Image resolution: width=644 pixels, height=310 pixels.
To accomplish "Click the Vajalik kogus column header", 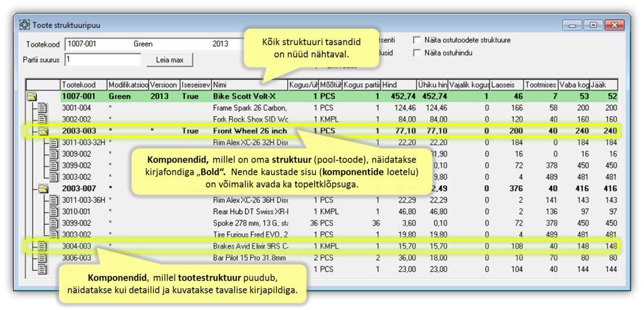I will 469,84.
